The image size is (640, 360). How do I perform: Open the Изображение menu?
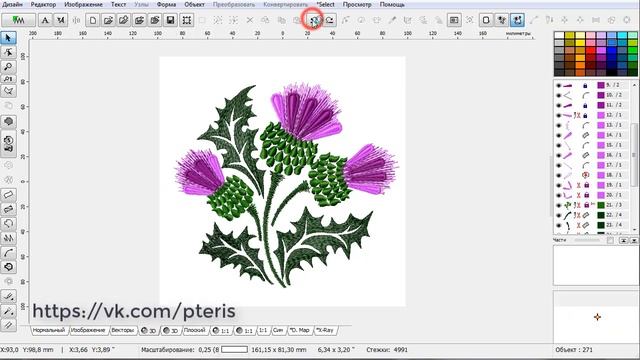83,4
